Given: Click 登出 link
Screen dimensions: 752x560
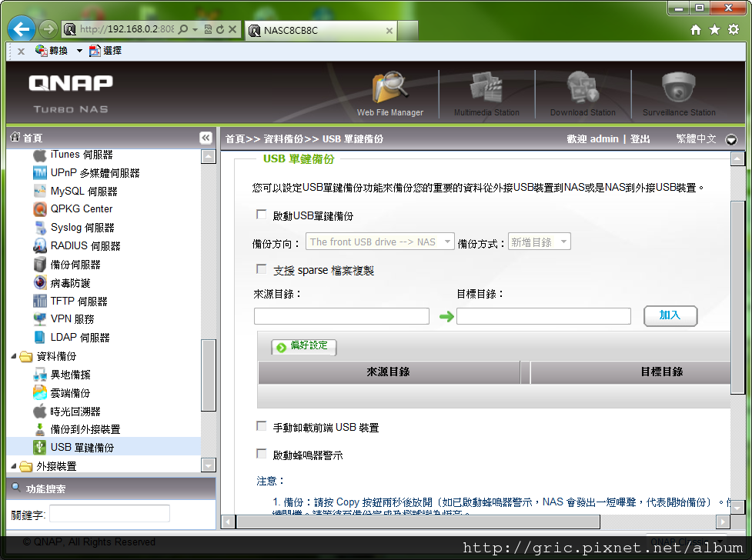Looking at the screenshot, I should (640, 139).
